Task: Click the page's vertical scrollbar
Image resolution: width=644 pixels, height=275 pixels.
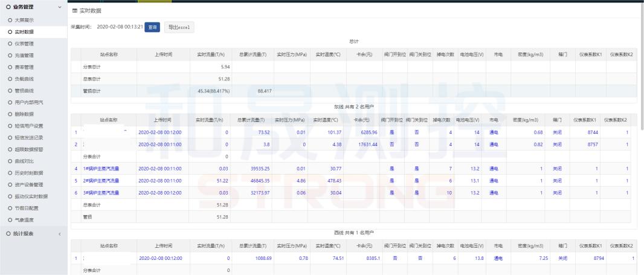Action: [x=641, y=60]
